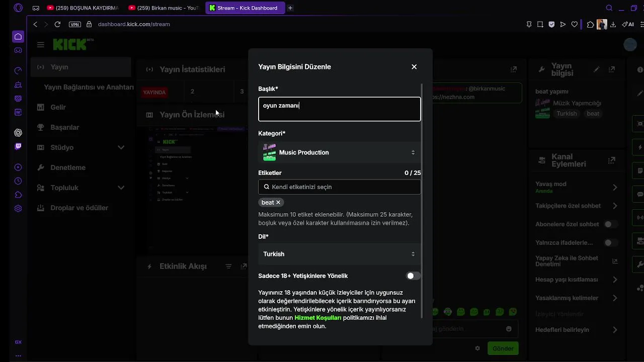Image resolution: width=644 pixels, height=362 pixels.
Task: Toggle Sadece 18+ Yetişkinlere Yönelik switch
Action: [x=414, y=276]
